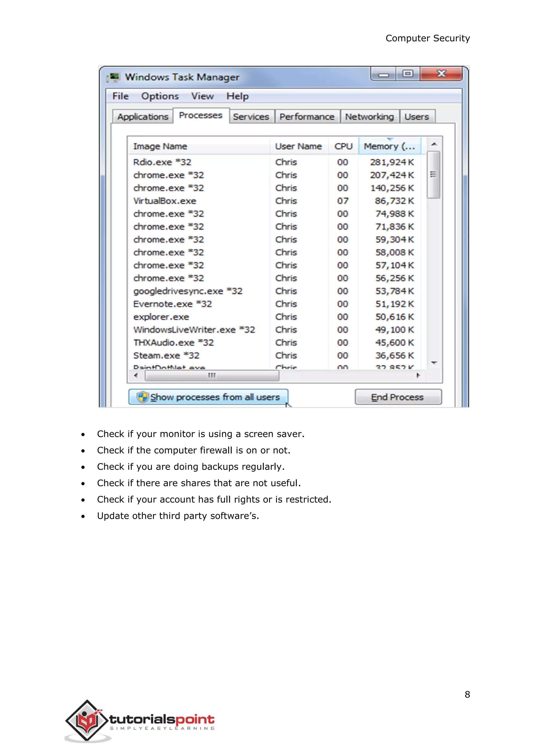Select the VirtualBox.exe process
The width and height of the screenshot is (535, 756).
[275, 201]
